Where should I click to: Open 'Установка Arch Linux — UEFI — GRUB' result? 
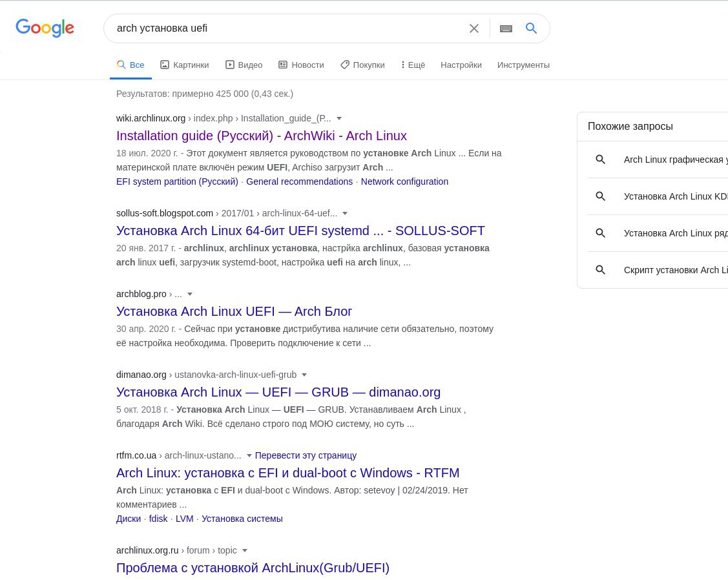coord(278,392)
